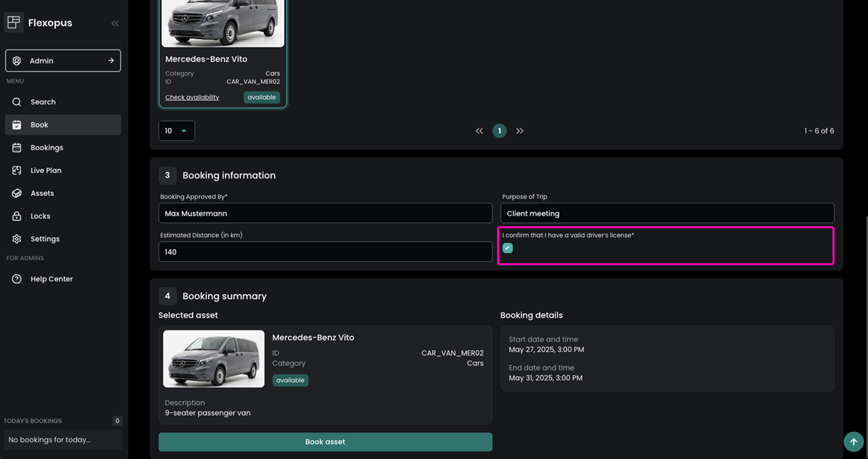Open Bookings calendar icon in sidebar
Image resolution: width=868 pixels, height=459 pixels.
[x=17, y=148]
